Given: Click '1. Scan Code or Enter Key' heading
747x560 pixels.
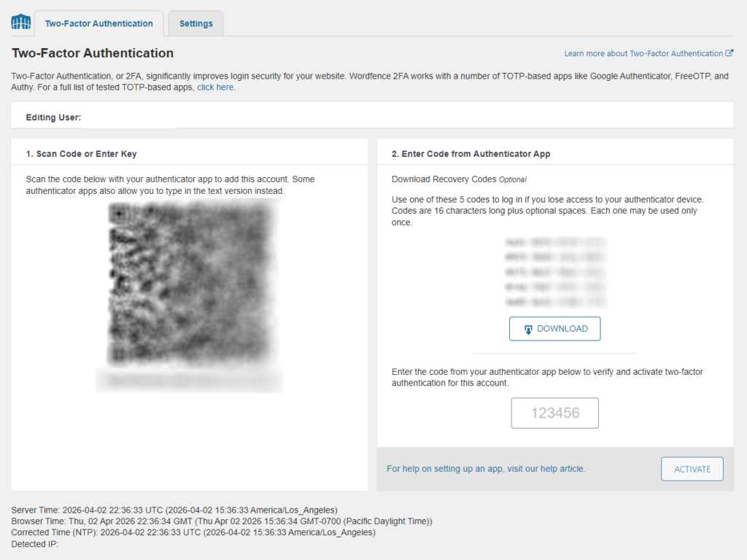Looking at the screenshot, I should [x=82, y=154].
